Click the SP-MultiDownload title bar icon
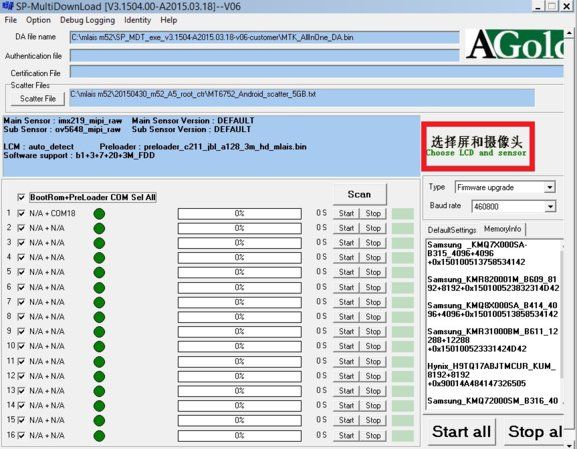Image resolution: width=577 pixels, height=449 pixels. (x=8, y=6)
